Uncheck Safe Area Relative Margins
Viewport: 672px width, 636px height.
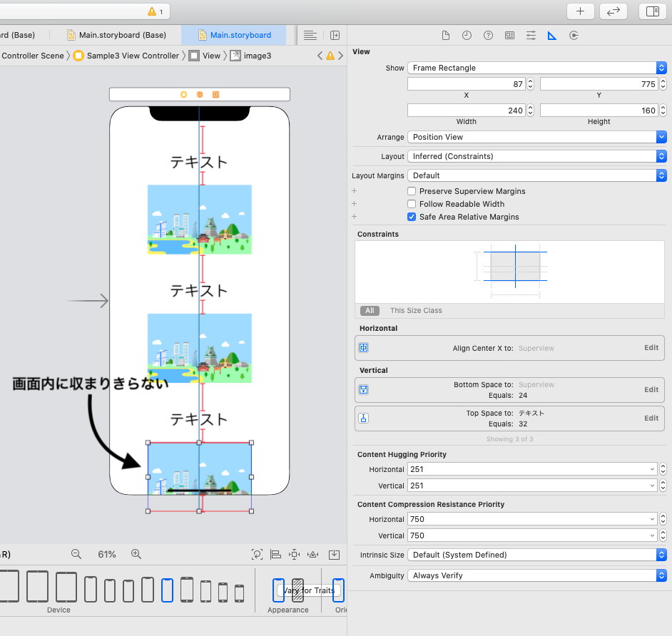(412, 217)
